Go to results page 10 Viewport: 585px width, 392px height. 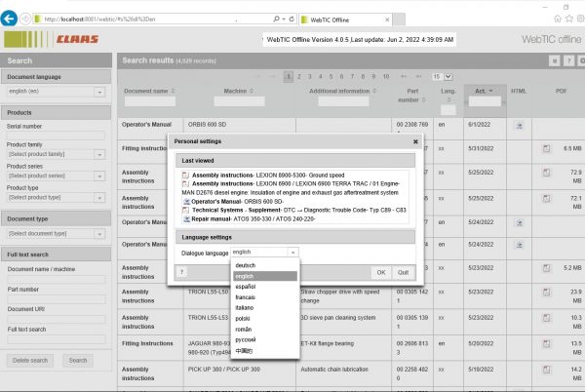click(386, 76)
